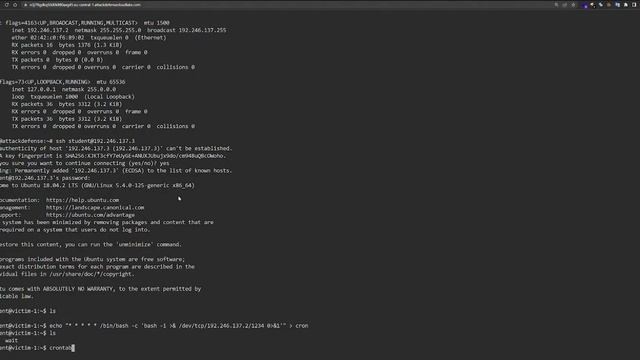Click the 192.246.137.3's password prompt line
The width and height of the screenshot is (640, 360).
click(x=45, y=178)
